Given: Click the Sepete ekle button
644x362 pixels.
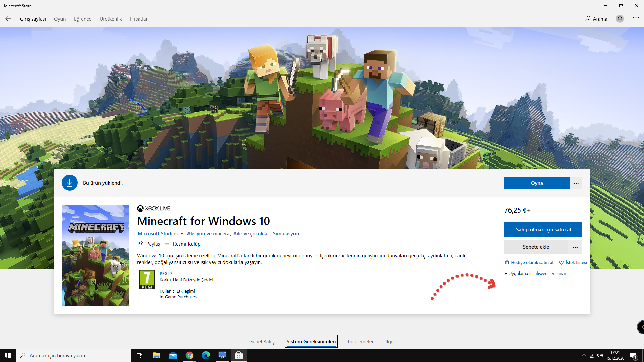Looking at the screenshot, I should [536, 247].
